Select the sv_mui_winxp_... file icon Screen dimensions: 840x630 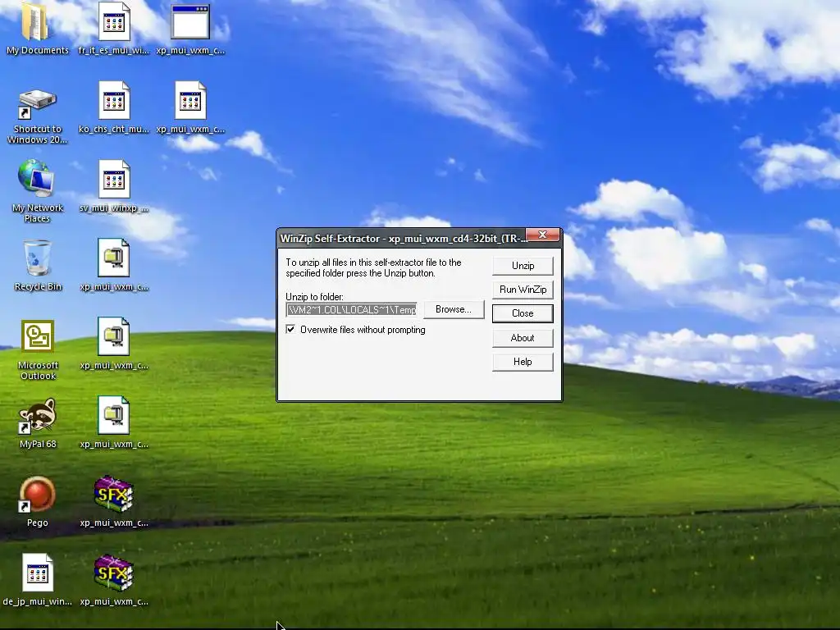(x=113, y=179)
